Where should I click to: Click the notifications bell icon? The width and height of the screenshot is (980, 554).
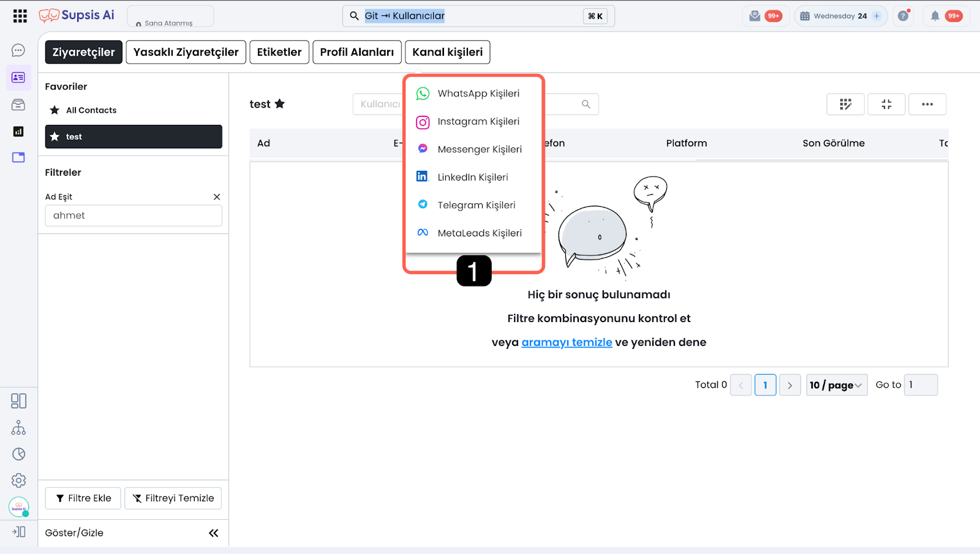pyautogui.click(x=935, y=16)
